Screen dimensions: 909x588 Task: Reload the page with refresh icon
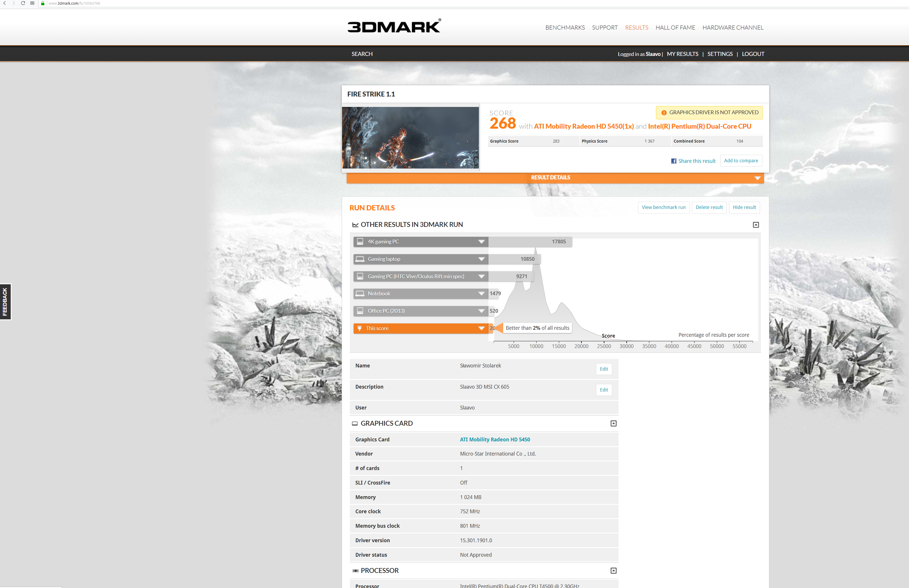(23, 3)
